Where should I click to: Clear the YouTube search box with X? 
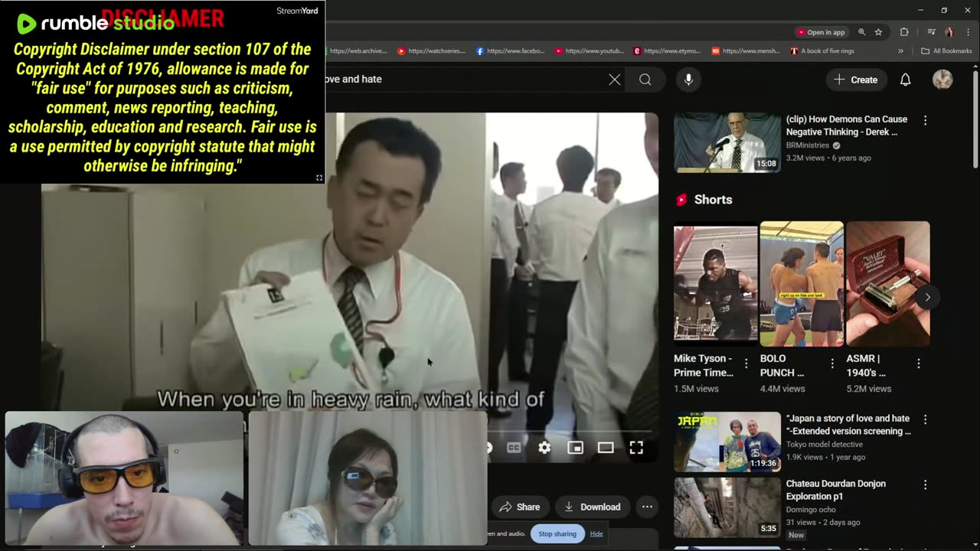(x=614, y=80)
